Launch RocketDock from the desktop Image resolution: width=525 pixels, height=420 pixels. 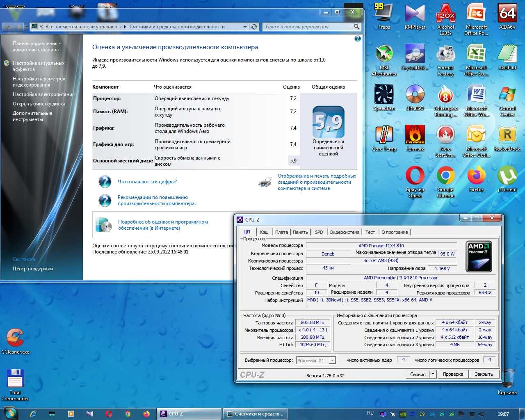click(507, 138)
